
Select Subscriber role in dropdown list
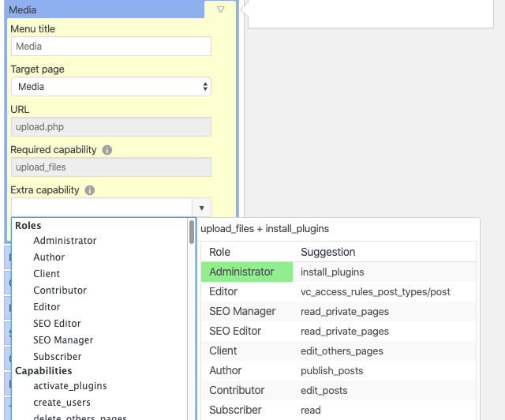[x=58, y=357]
